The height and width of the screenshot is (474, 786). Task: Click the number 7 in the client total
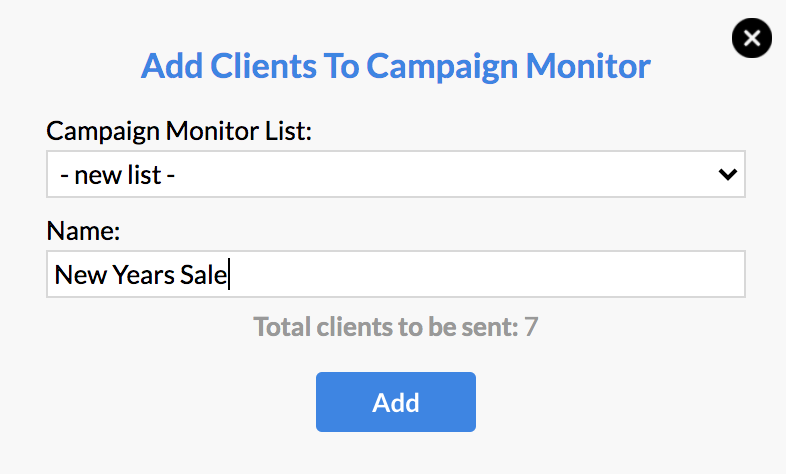click(531, 327)
